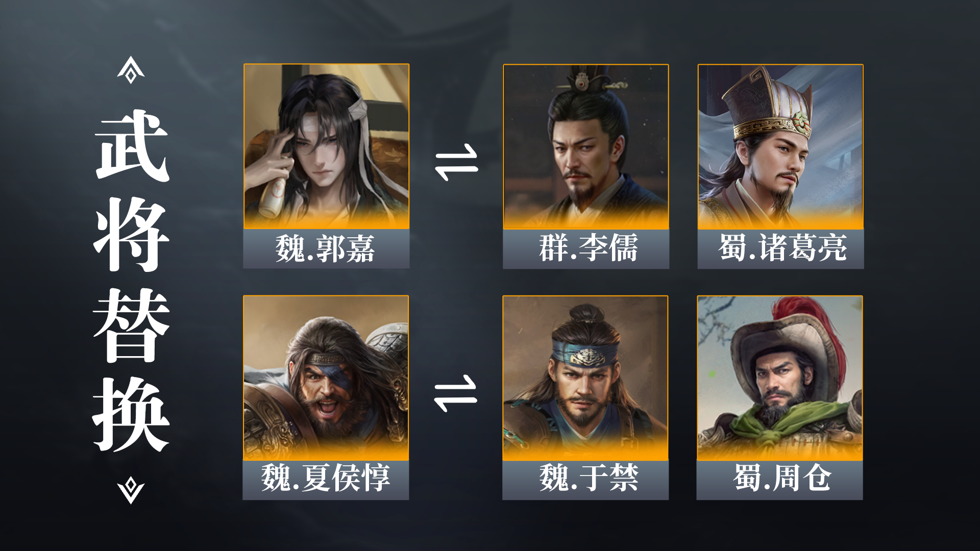Image resolution: width=980 pixels, height=551 pixels.
Task: Click the 武 character in the title
Action: (132, 145)
